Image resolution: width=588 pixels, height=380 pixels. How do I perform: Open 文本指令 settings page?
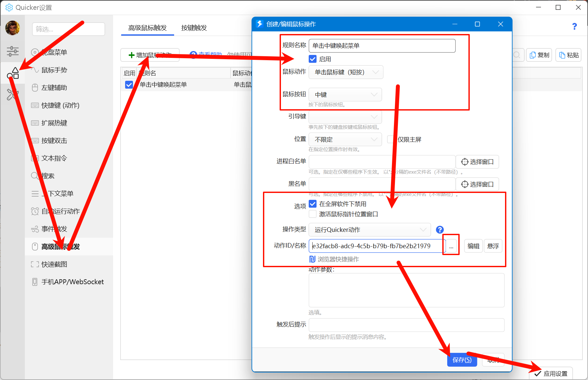[x=54, y=158]
